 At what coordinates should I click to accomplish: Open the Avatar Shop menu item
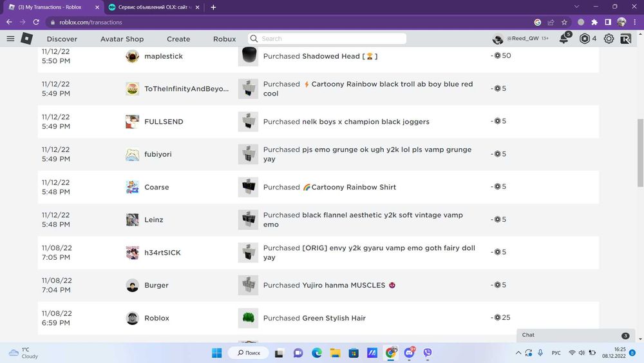(122, 39)
